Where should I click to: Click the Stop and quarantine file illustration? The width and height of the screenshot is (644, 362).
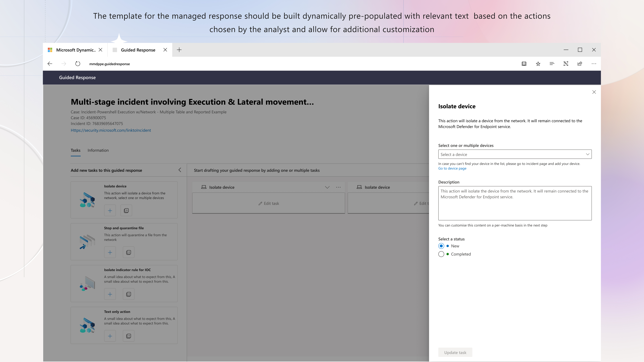coord(87,242)
